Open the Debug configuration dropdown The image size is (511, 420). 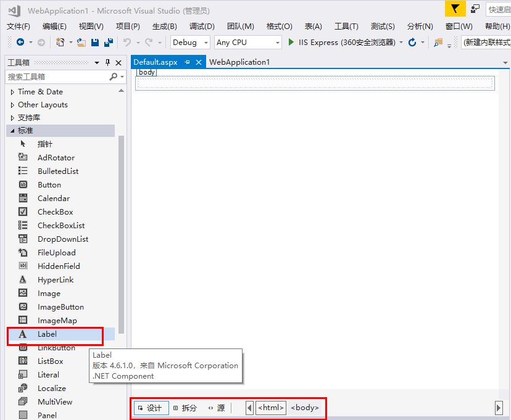click(206, 43)
